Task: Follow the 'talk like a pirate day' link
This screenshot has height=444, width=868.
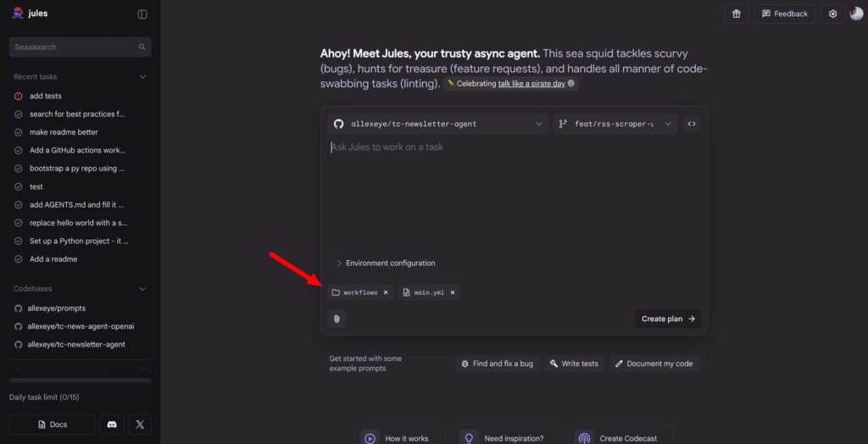Action: tap(531, 84)
